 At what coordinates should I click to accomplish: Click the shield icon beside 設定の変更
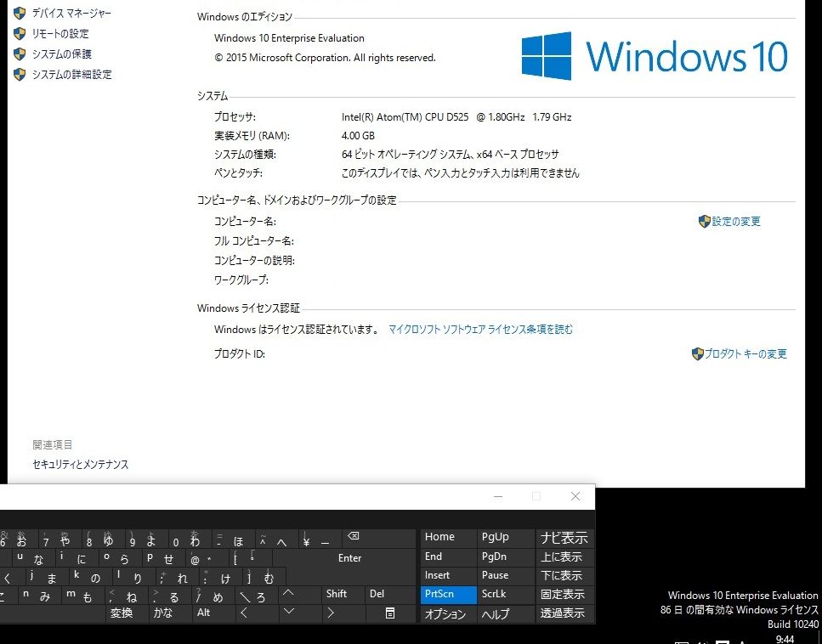[x=704, y=222]
